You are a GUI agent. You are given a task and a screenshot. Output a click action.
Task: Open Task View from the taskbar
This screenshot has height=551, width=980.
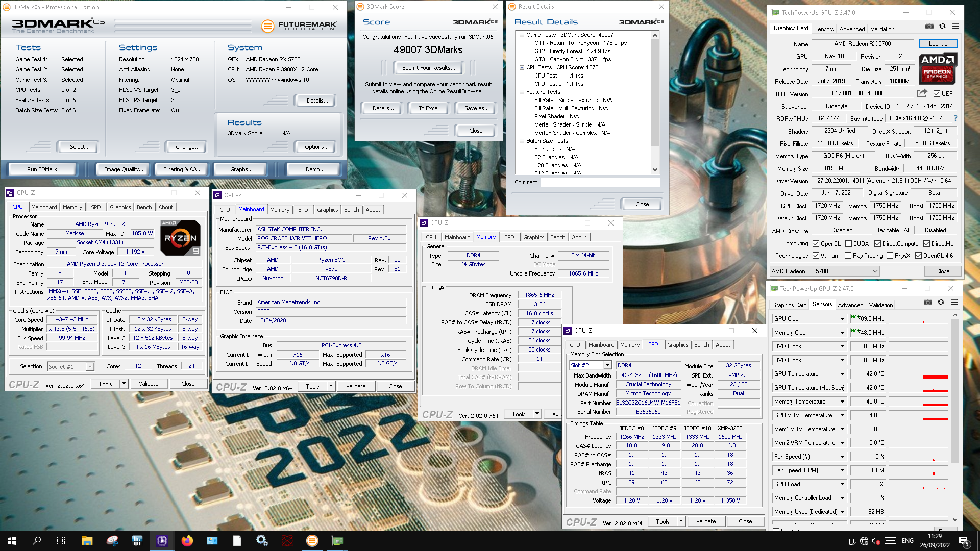[61, 541]
